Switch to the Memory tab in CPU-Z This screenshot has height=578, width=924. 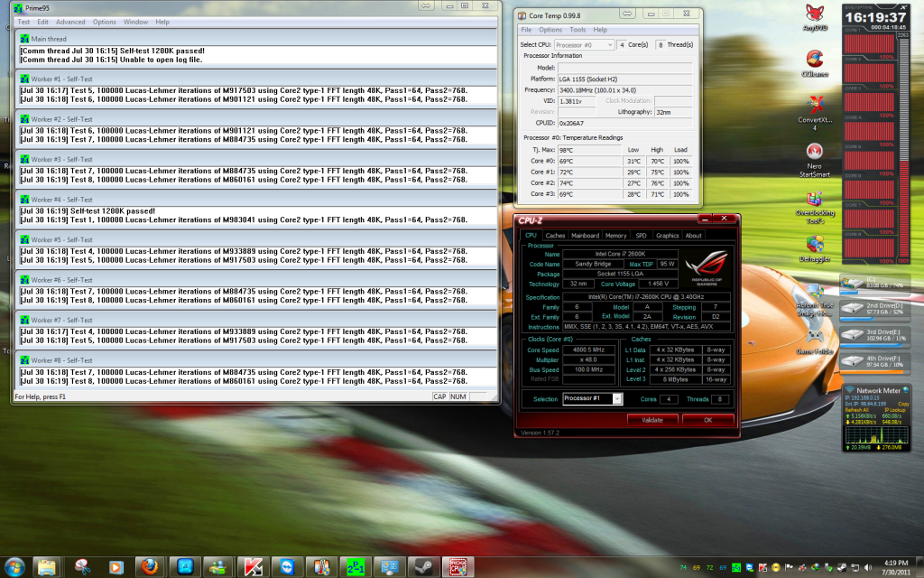coord(615,236)
